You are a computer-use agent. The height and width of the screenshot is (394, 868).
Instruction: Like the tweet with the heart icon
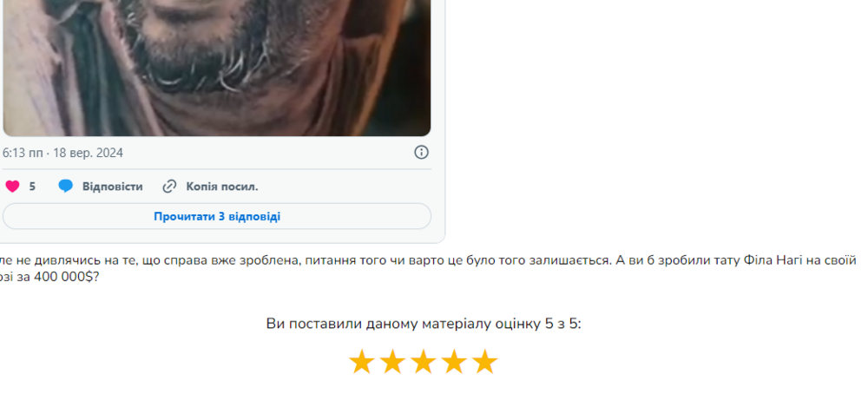click(x=12, y=187)
